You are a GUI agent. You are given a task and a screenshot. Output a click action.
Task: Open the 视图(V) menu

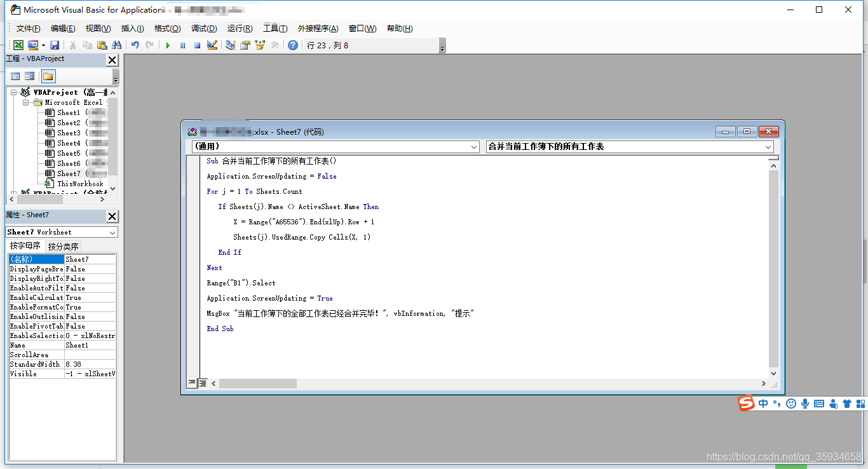[98, 29]
